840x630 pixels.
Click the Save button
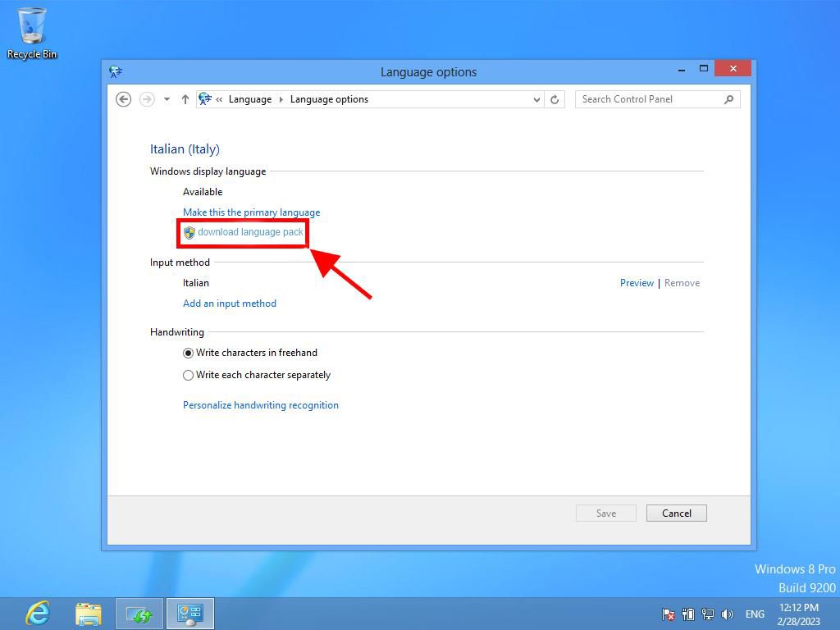click(606, 514)
